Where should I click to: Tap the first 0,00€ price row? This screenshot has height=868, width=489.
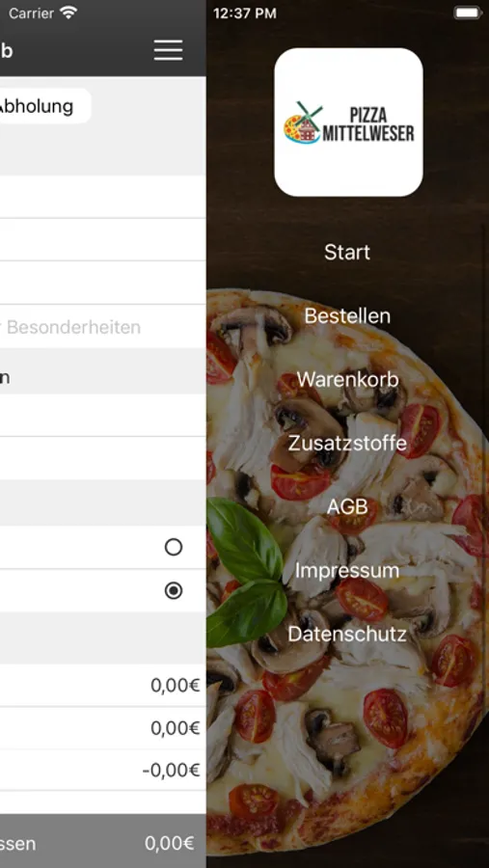pyautogui.click(x=102, y=686)
